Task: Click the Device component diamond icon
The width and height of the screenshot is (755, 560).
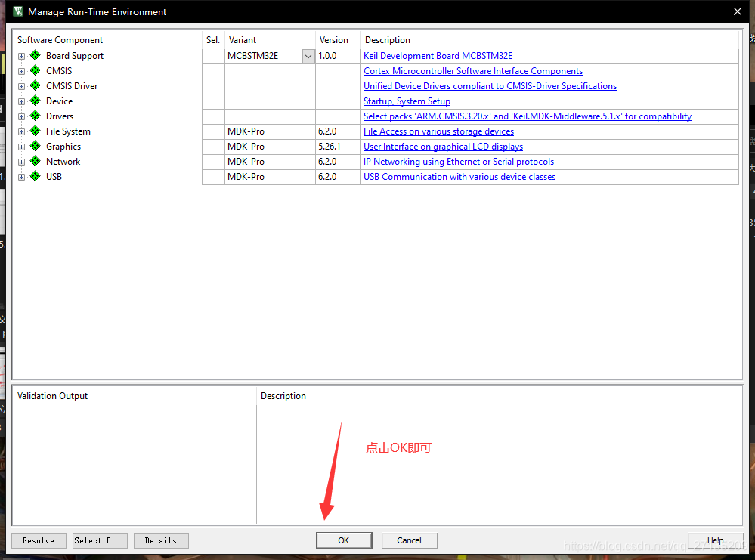Action: (x=36, y=101)
